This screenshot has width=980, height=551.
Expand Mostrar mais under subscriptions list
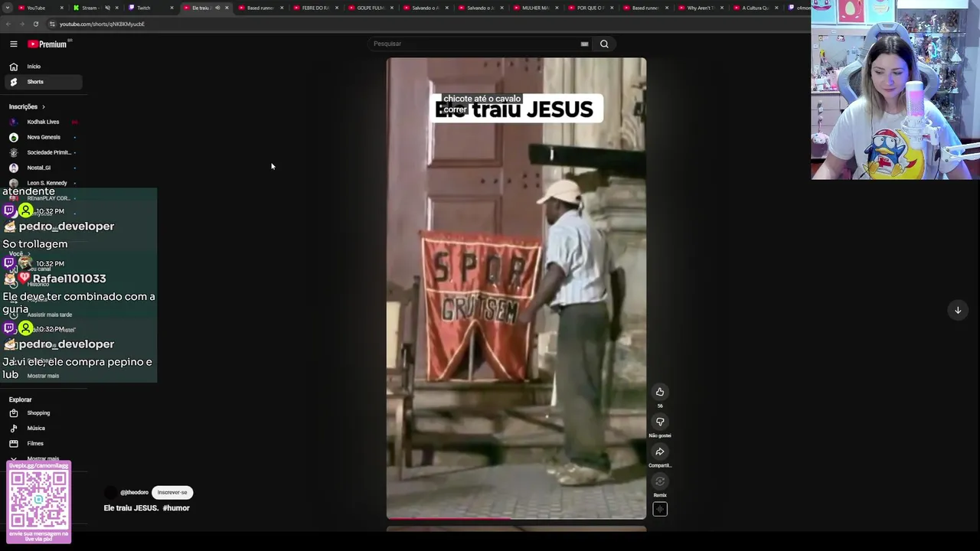point(43,376)
